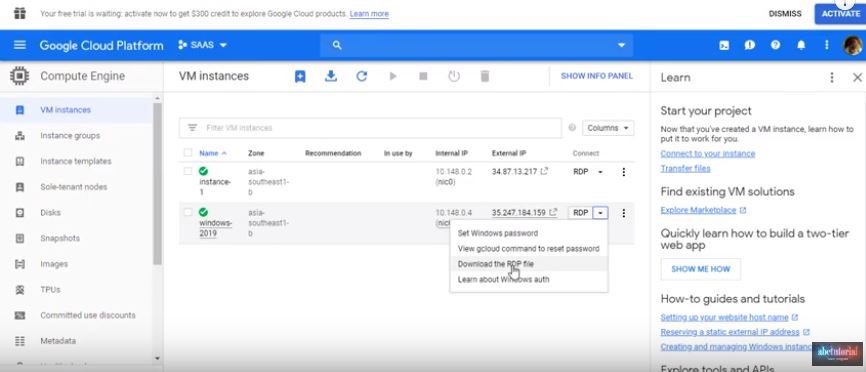
Task: Open three-dot menu for windows-2019
Action: click(x=624, y=213)
